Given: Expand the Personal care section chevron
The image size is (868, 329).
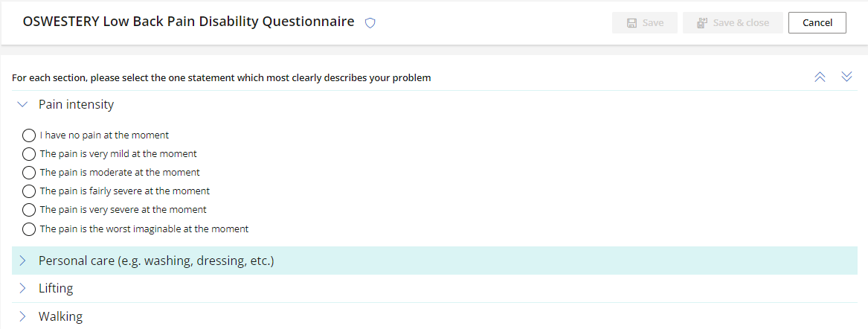Looking at the screenshot, I should 23,261.
